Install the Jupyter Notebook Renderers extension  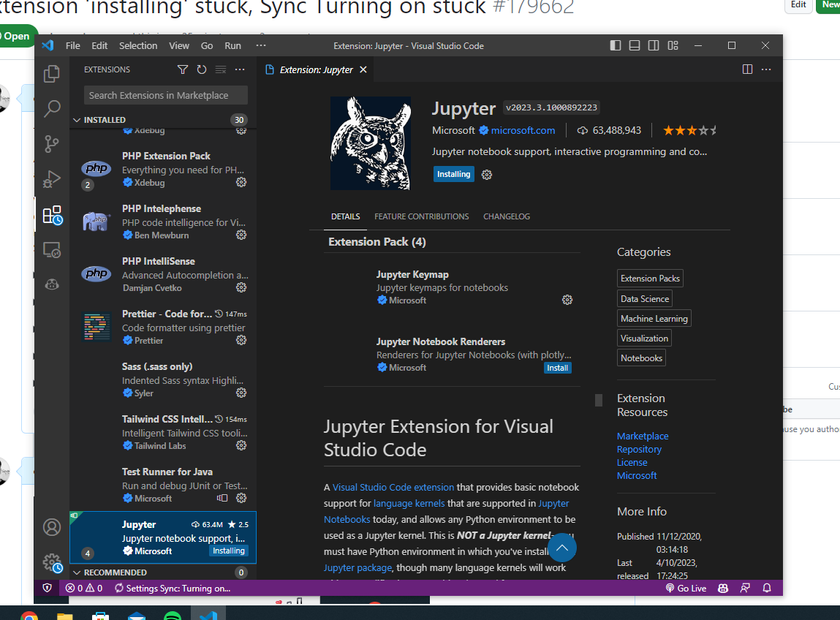pyautogui.click(x=557, y=368)
